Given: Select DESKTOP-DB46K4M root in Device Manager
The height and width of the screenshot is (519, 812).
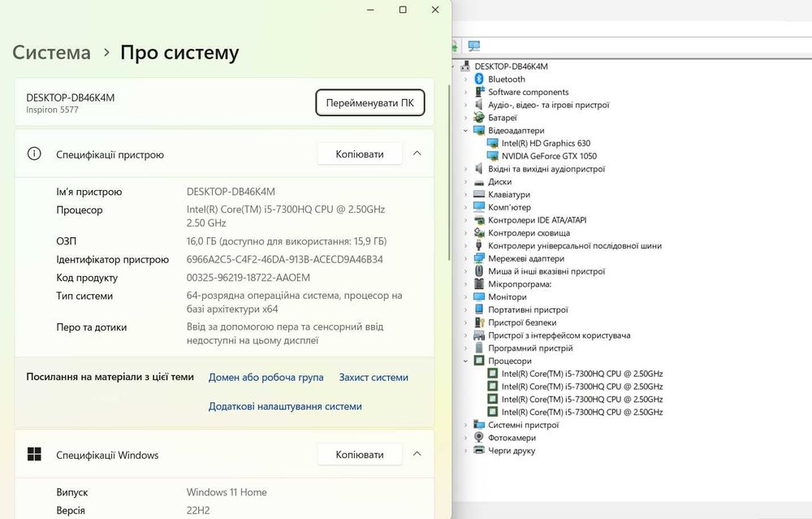Looking at the screenshot, I should click(511, 67).
